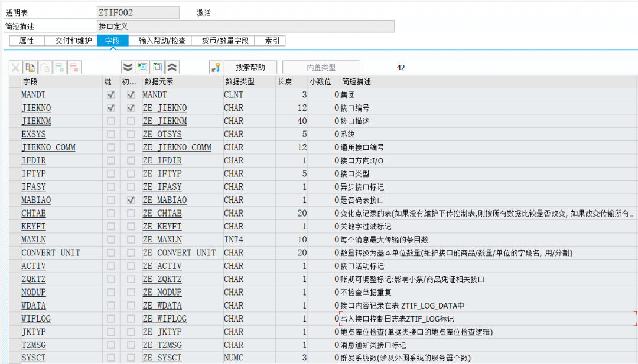Toggle the key checkbox for MANDT
This screenshot has height=364, width=638.
(110, 94)
